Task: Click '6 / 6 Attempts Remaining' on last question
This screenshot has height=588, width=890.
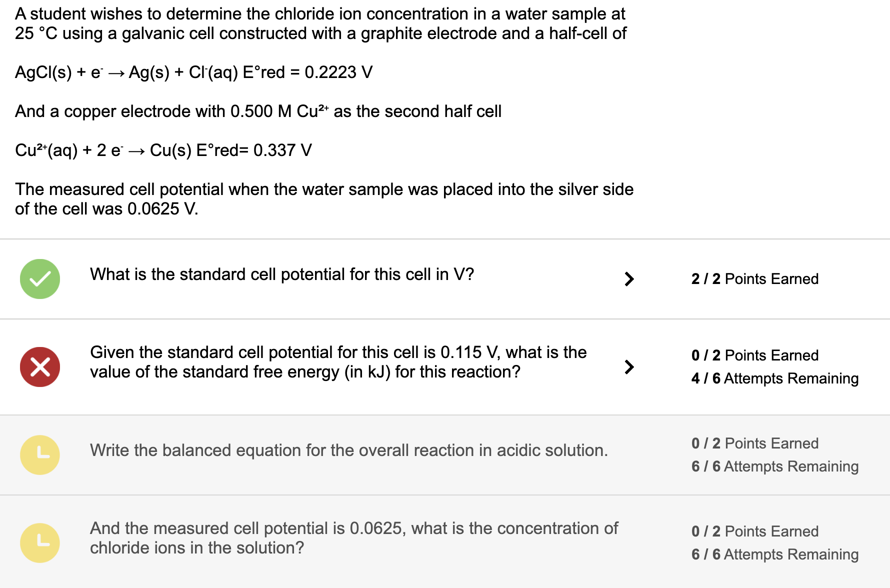Action: (775, 554)
